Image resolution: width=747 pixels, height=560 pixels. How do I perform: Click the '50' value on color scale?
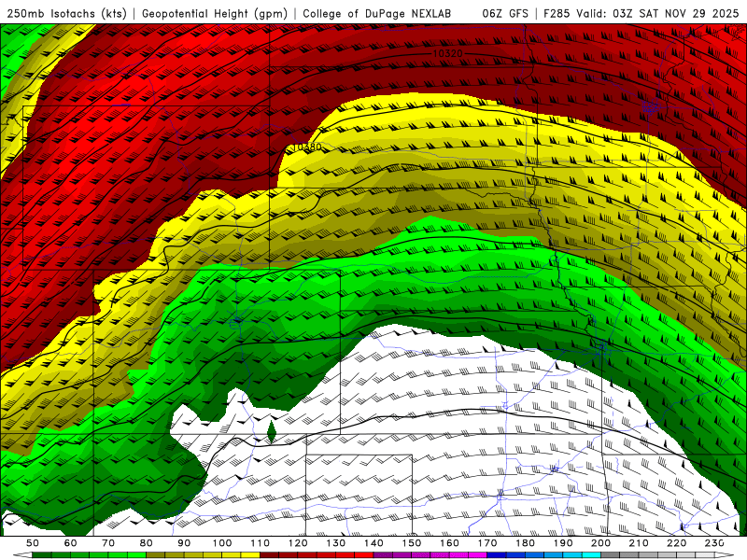tap(33, 543)
